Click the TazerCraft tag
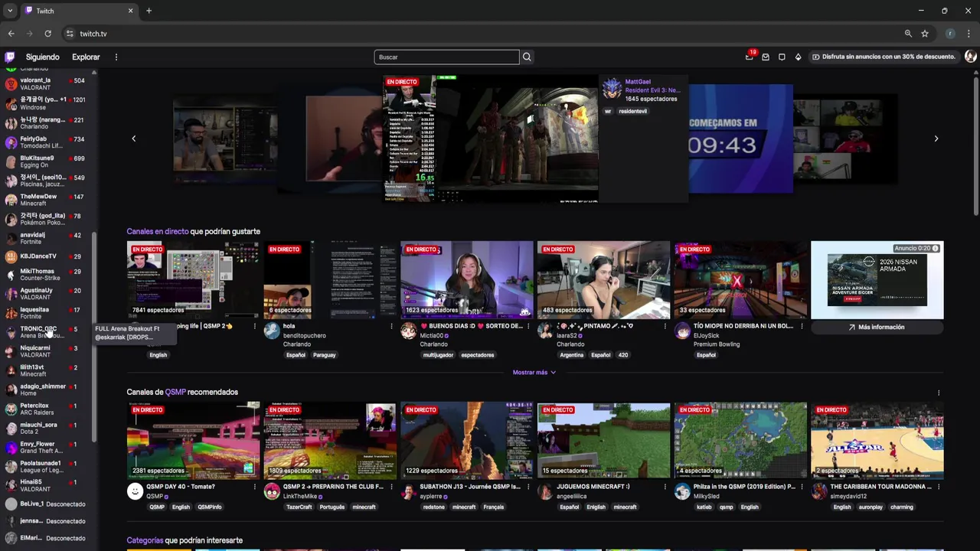The height and width of the screenshot is (551, 980). (299, 507)
